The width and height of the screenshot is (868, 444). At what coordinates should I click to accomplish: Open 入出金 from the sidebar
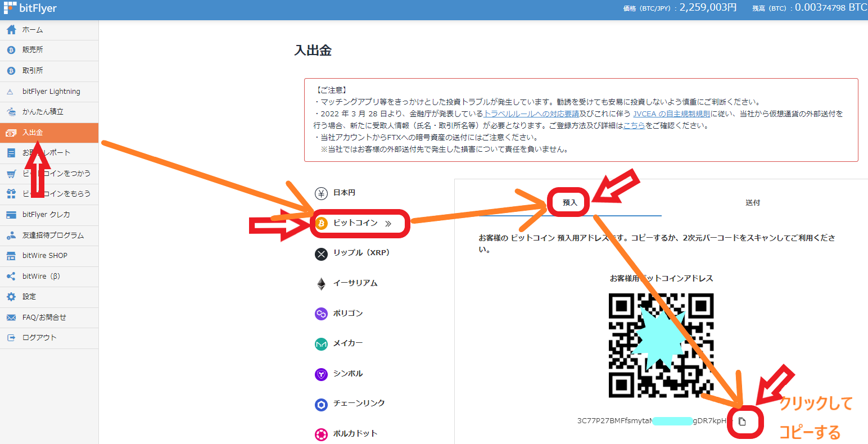[34, 132]
